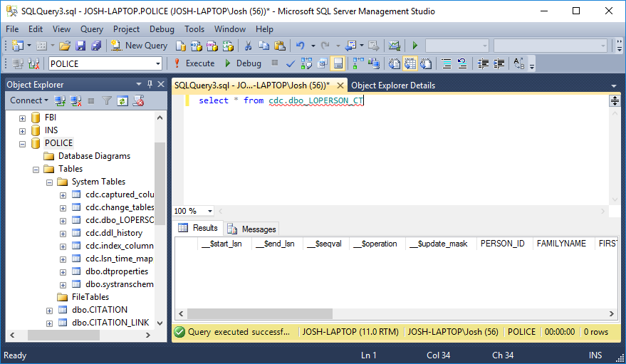
Task: Toggle Object Explorer auto-hide pin
Action: 150,84
